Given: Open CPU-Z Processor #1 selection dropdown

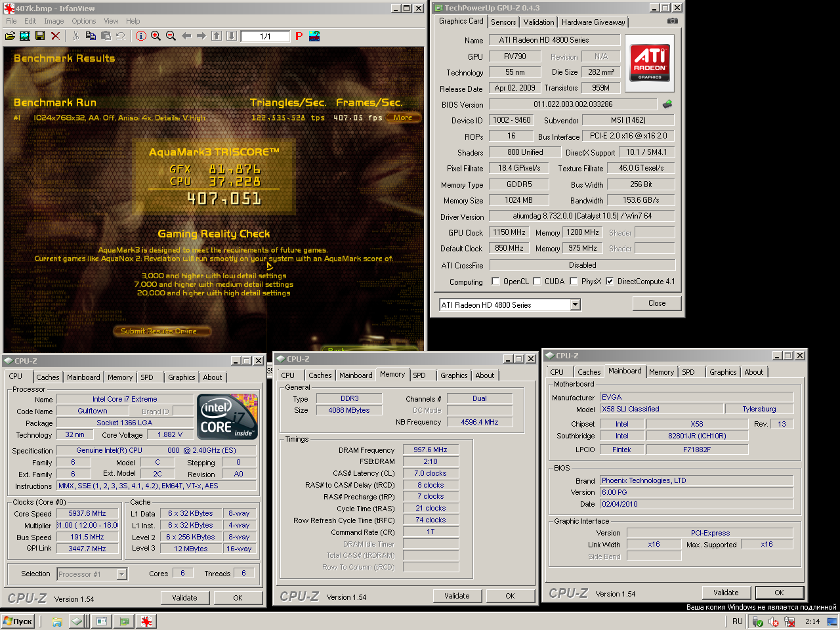Looking at the screenshot, I should pyautogui.click(x=121, y=574).
